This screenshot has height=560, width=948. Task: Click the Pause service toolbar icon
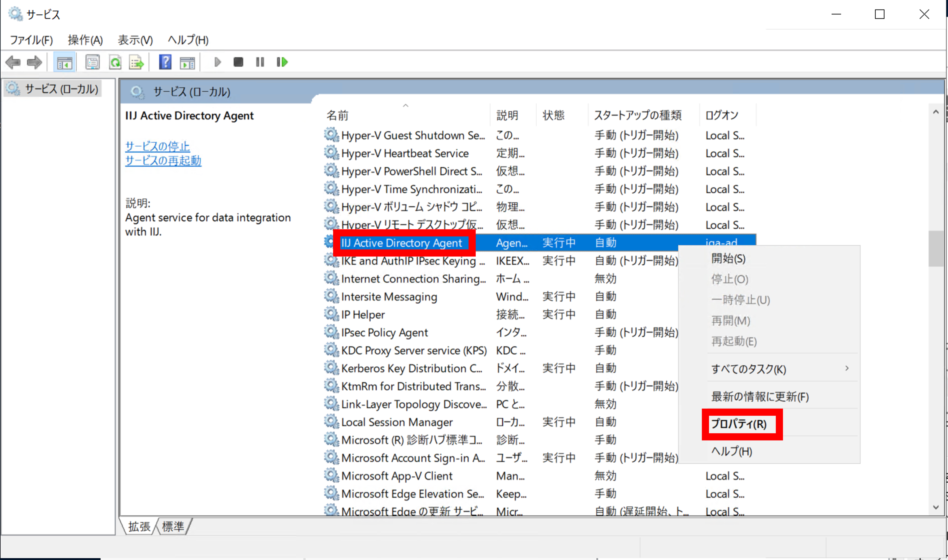click(260, 62)
